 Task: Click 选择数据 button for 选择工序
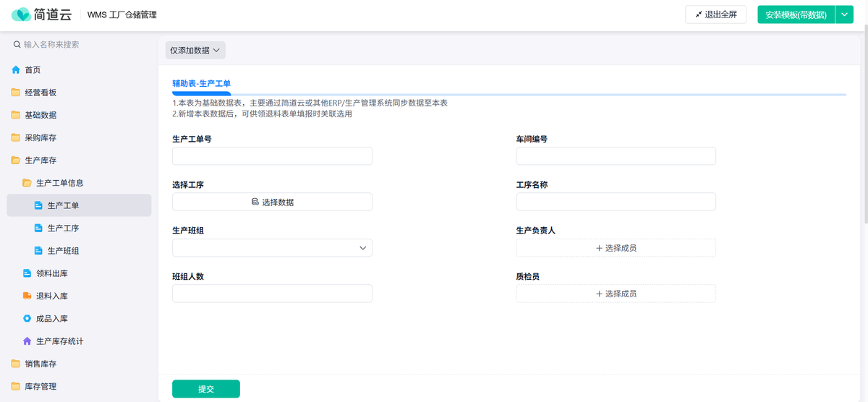(x=272, y=202)
